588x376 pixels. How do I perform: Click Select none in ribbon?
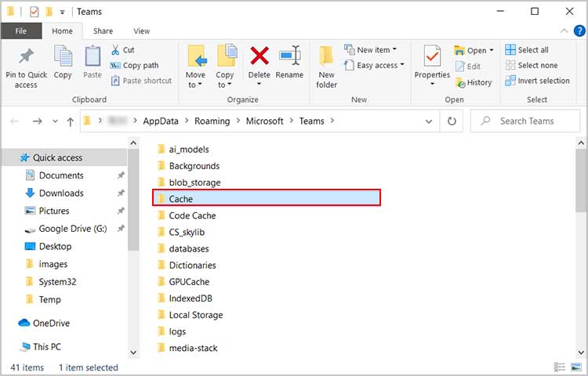coord(532,65)
